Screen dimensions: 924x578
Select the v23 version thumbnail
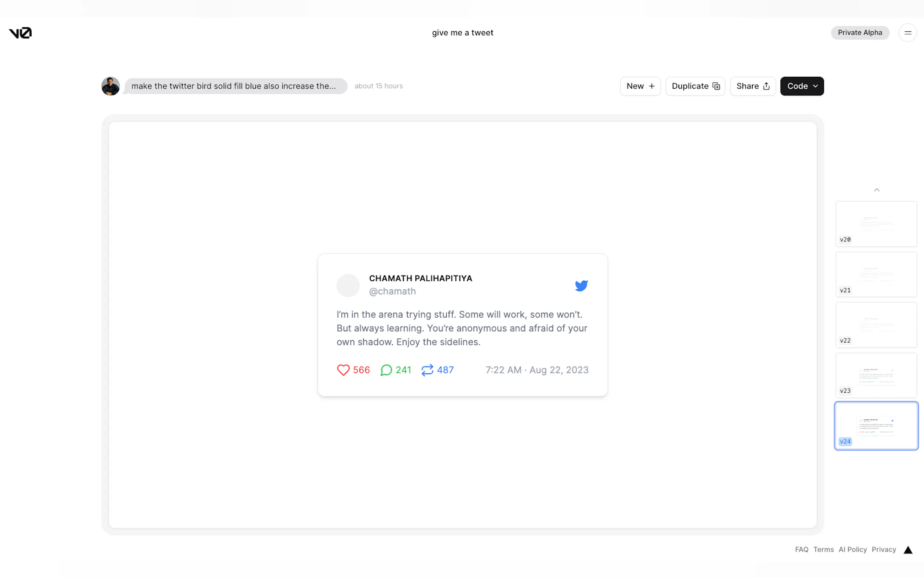pos(876,375)
